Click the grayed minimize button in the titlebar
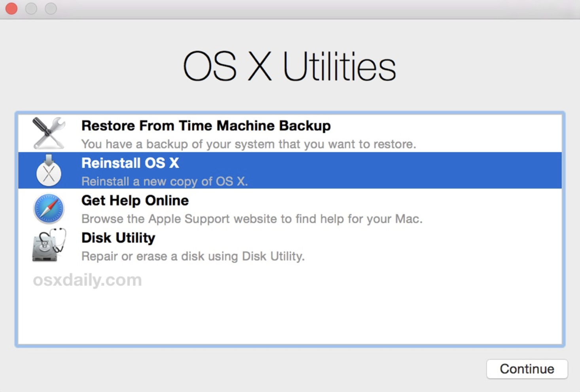Screen dimensions: 580x392 click(x=31, y=8)
